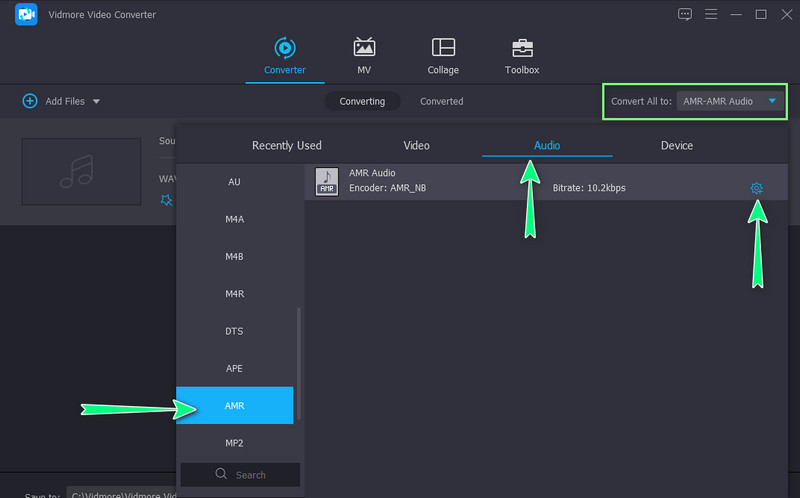The height and width of the screenshot is (498, 800).
Task: Click the plus icon to add files
Action: (30, 101)
